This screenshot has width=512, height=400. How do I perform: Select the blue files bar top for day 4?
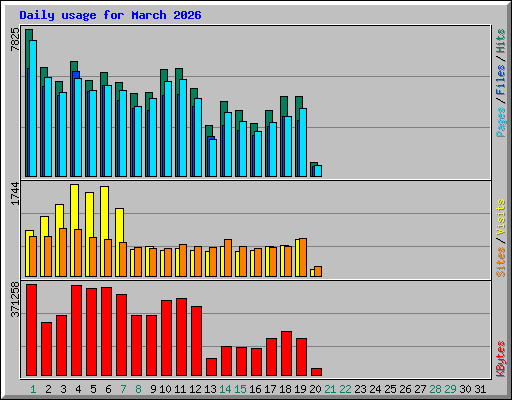click(76, 75)
